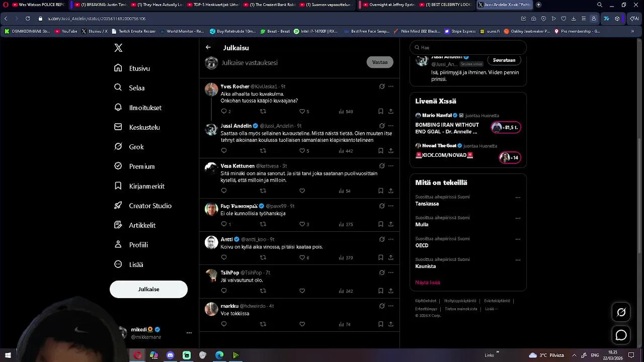Screen dimensions: 644x362
Task: Like Vesa Kettunen's comment
Action: pos(302,191)
